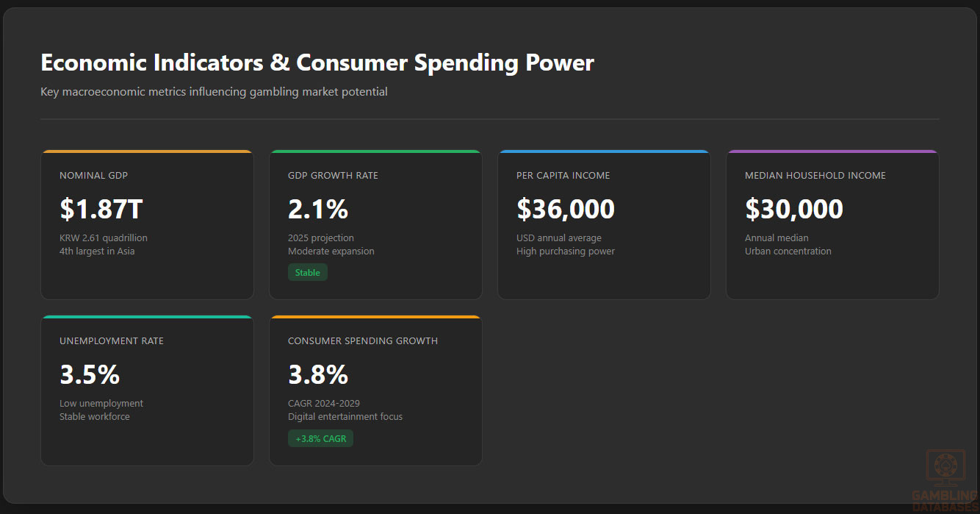The height and width of the screenshot is (514, 980).
Task: Select the 2.1% growth figure
Action: tap(317, 209)
